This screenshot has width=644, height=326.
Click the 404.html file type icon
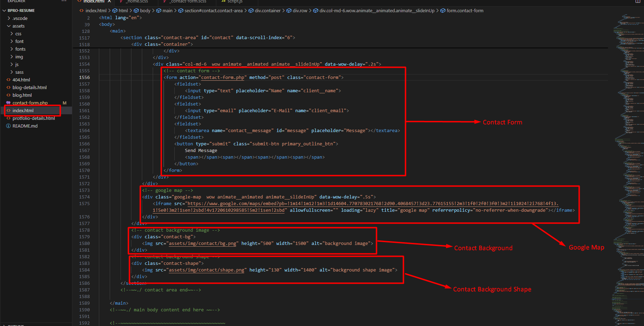click(x=8, y=80)
